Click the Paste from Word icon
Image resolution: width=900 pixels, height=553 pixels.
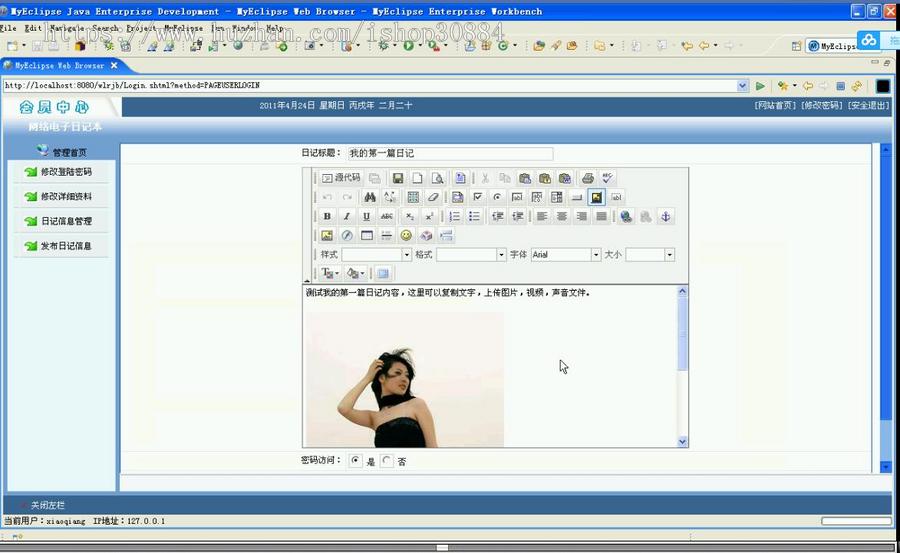click(565, 178)
